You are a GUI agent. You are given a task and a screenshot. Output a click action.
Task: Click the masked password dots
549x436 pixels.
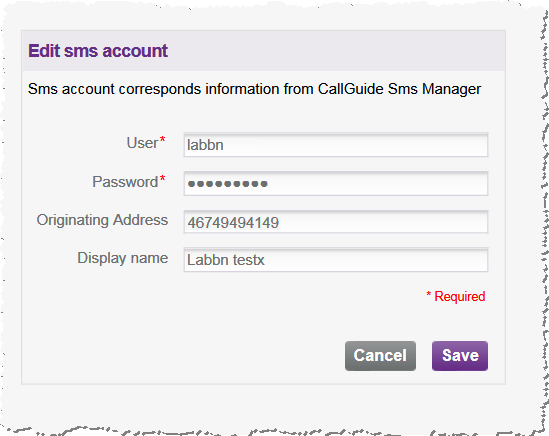(x=228, y=184)
